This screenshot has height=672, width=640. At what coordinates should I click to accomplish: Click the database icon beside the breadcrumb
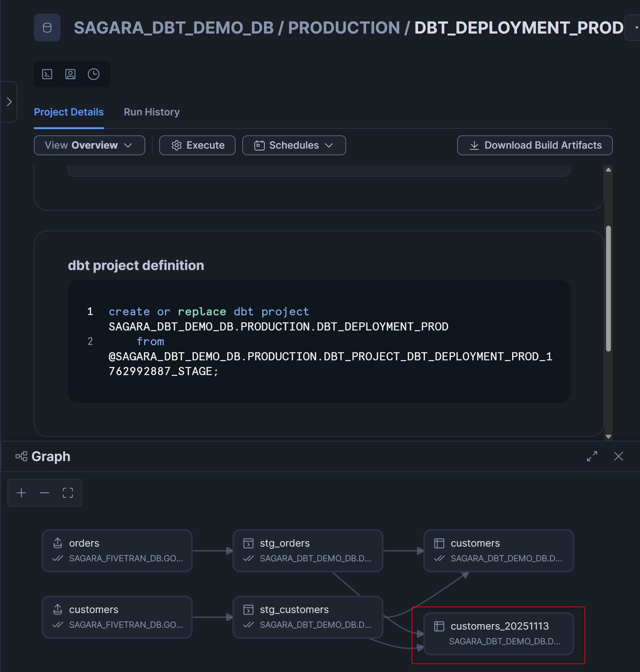tap(47, 28)
